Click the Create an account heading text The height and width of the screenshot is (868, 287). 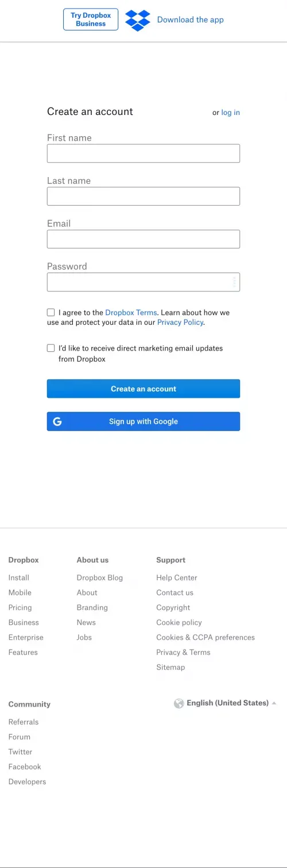click(90, 112)
